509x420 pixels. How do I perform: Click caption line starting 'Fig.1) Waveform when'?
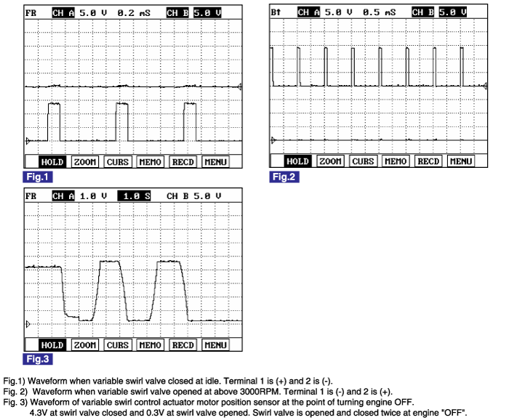(x=168, y=381)
